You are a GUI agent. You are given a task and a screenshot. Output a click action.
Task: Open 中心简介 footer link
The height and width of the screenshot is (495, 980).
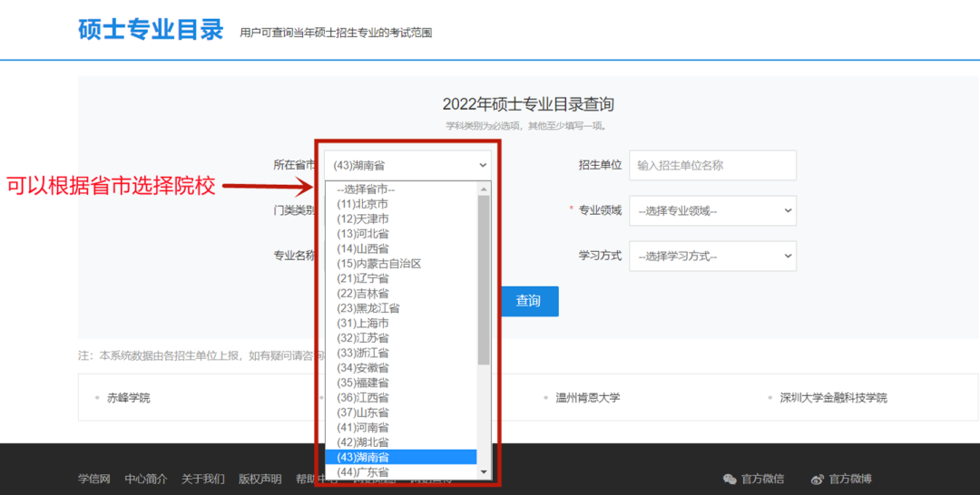click(x=145, y=480)
